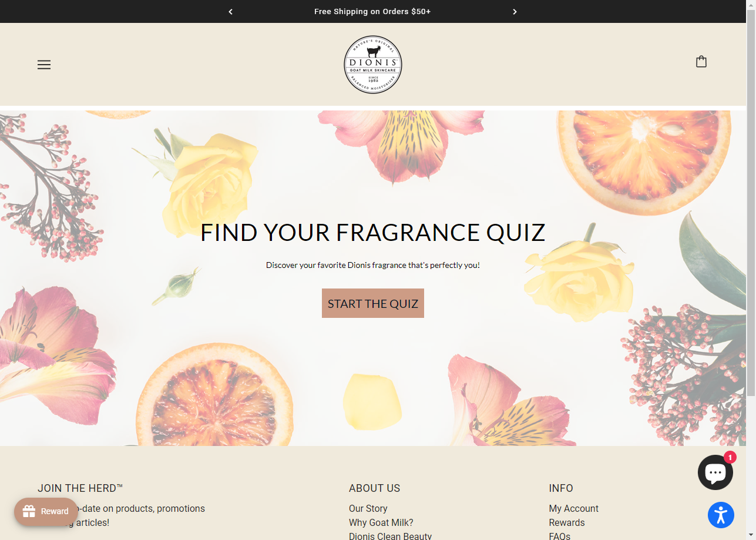The image size is (756, 540).
Task: Go to the Dionis Clean Beauty page
Action: point(390,536)
